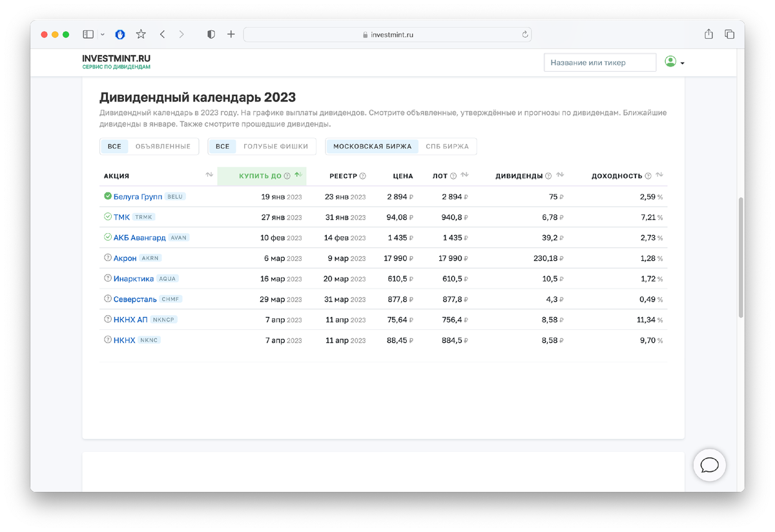Open the Инарктика stock link
Image resolution: width=775 pixels, height=532 pixels.
coord(134,279)
